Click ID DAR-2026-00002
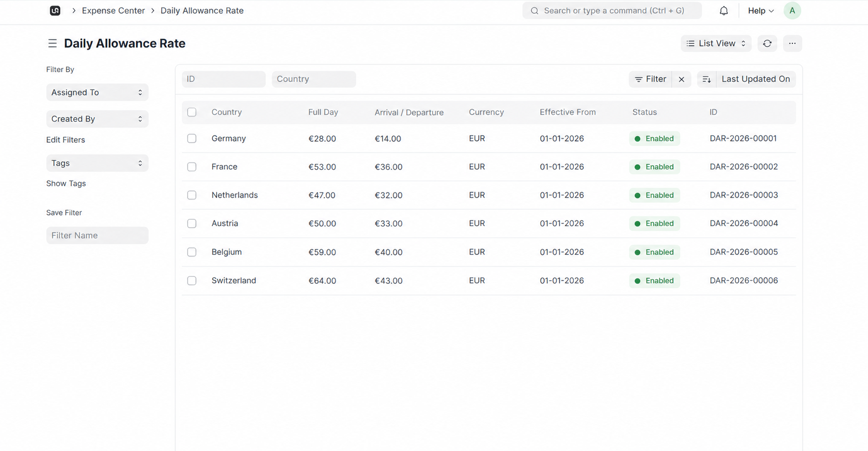868x451 pixels. [x=744, y=167]
